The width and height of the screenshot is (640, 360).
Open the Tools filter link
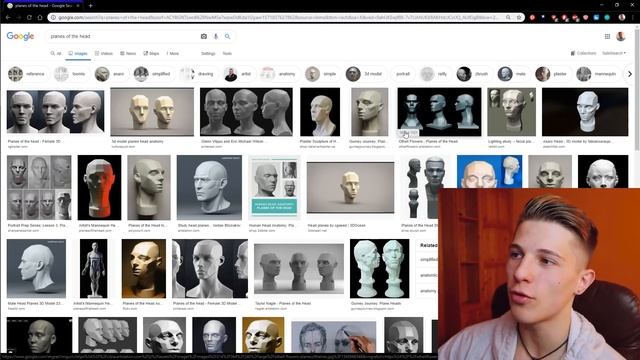227,53
